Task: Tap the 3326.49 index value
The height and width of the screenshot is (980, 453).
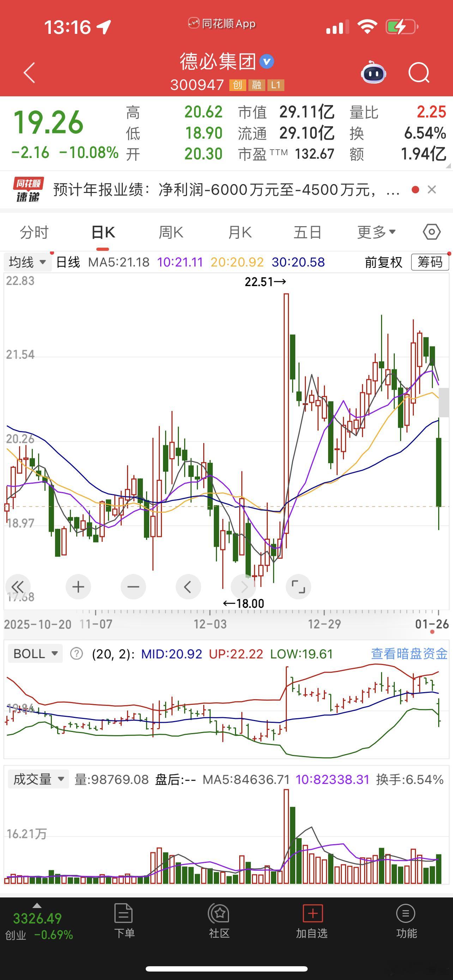Action: point(37,918)
